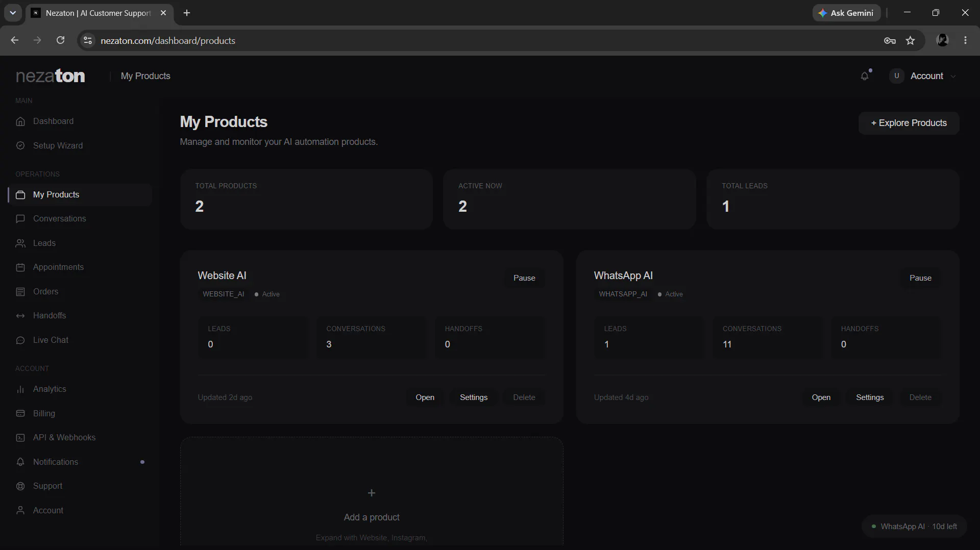
Task: Bookmark this page with the star icon
Action: click(x=910, y=41)
